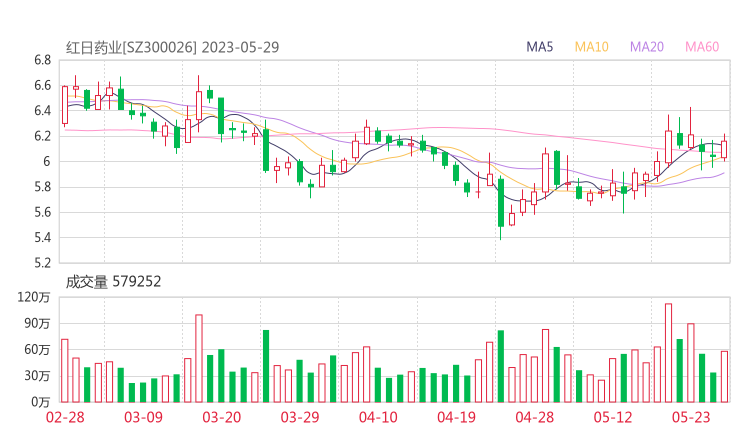Screen dimensions: 740x440
Task: Select the tallest red volume bar near 05-23
Action: click(668, 353)
